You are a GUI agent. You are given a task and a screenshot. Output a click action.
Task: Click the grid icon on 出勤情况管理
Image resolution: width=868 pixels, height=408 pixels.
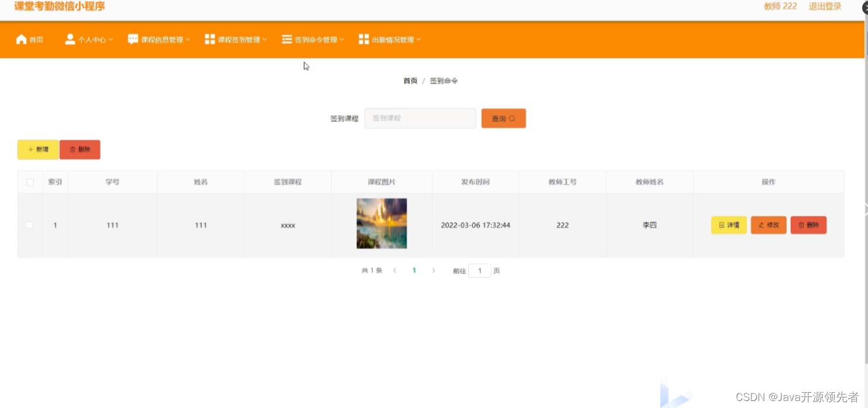363,39
